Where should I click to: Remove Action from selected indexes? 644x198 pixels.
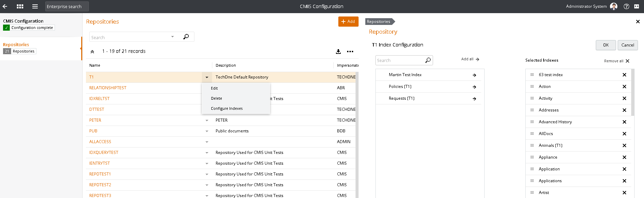click(x=624, y=87)
